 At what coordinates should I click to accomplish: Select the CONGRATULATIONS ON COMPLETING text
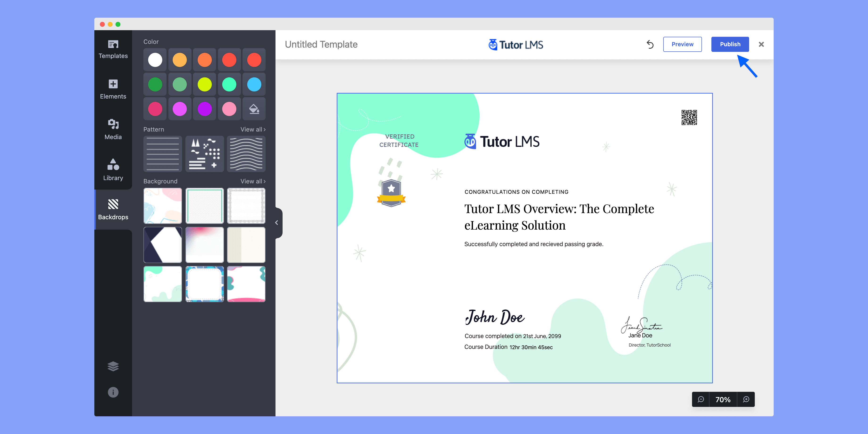point(516,192)
